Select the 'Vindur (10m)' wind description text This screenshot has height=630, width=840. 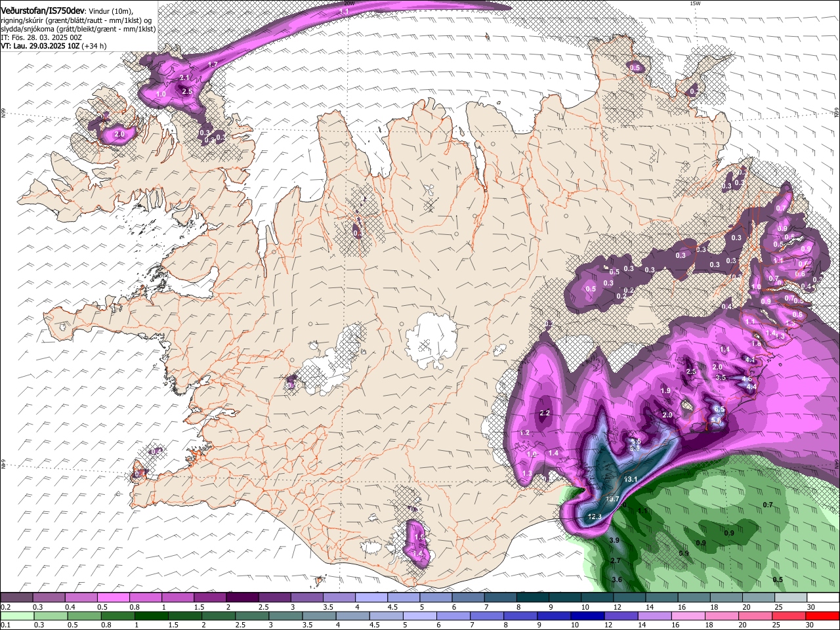click(x=111, y=11)
